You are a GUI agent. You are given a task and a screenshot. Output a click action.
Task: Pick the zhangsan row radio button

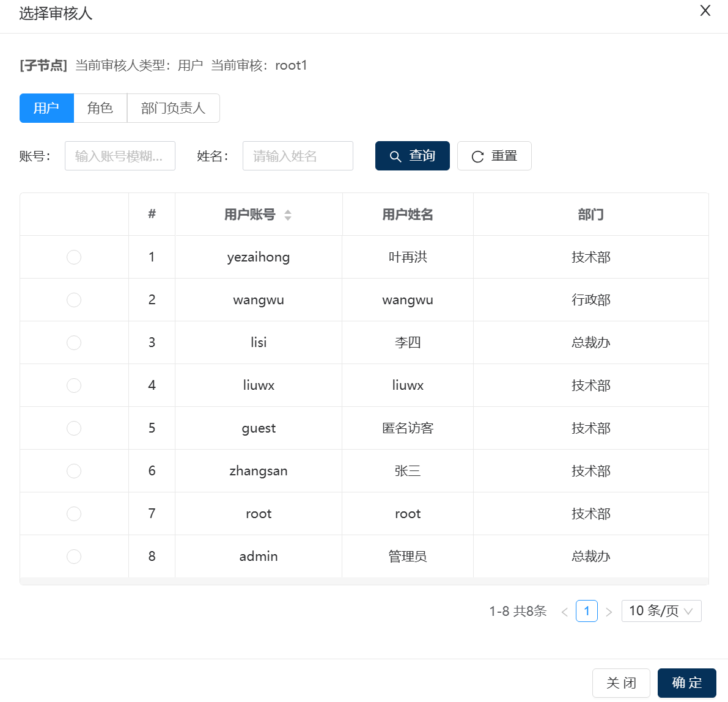[74, 471]
